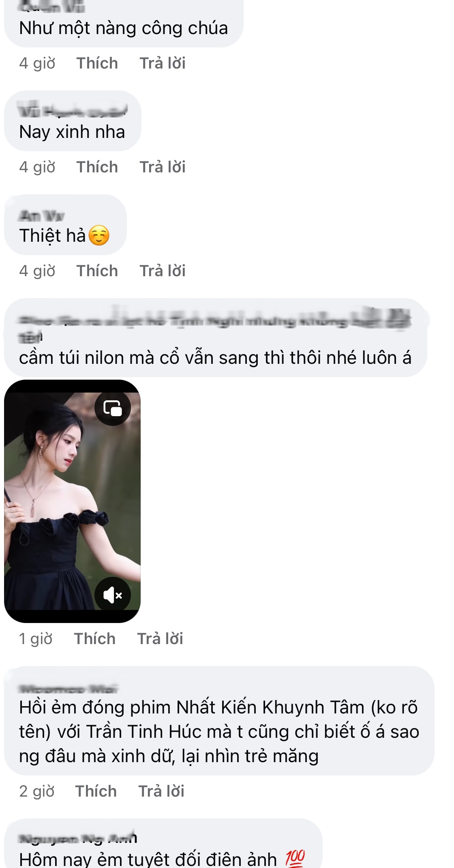Screen dimensions: 454x868
Task: Like the 'Như một nàng công chúa' comment
Action: [x=97, y=63]
